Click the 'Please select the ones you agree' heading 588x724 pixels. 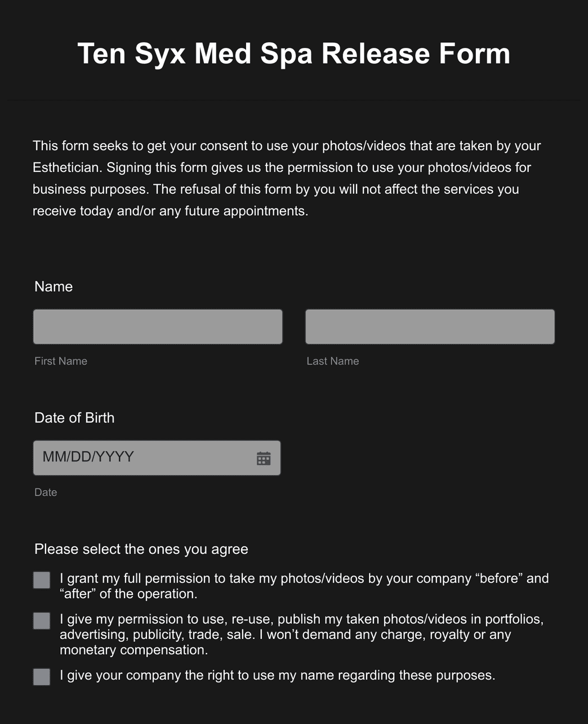[x=141, y=549]
